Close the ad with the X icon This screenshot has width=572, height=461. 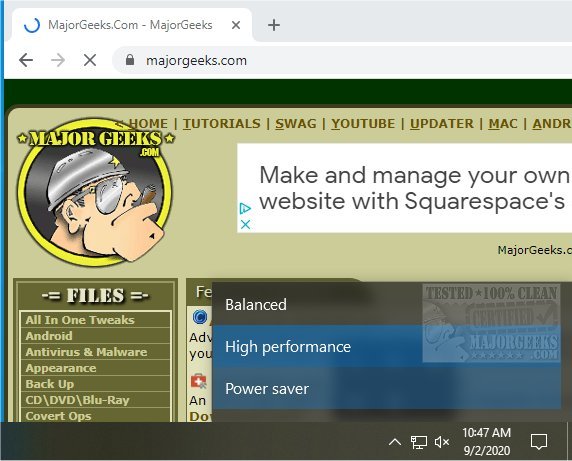246,224
